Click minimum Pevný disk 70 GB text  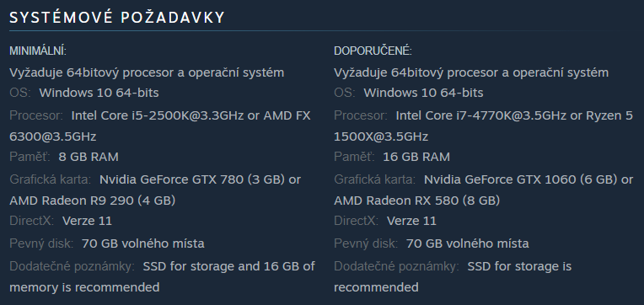tap(143, 243)
